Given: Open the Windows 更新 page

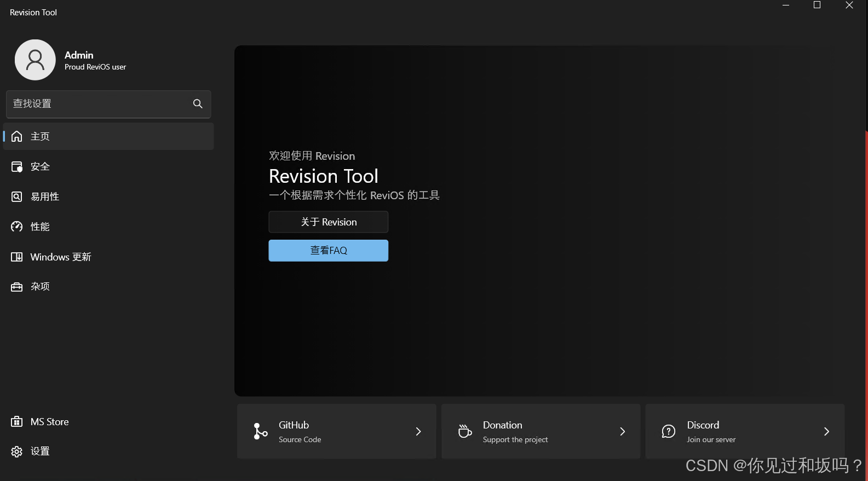Looking at the screenshot, I should coord(108,257).
